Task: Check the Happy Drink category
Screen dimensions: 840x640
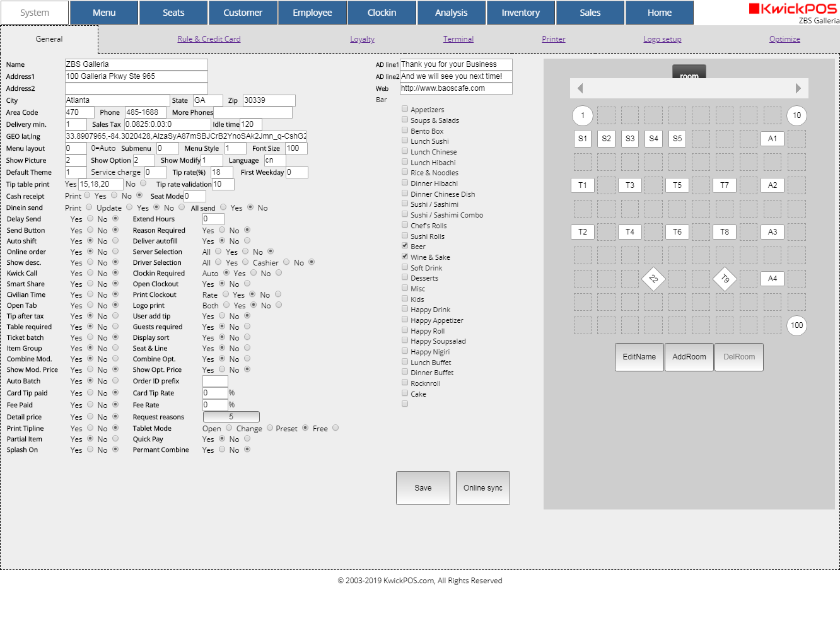Action: (405, 309)
